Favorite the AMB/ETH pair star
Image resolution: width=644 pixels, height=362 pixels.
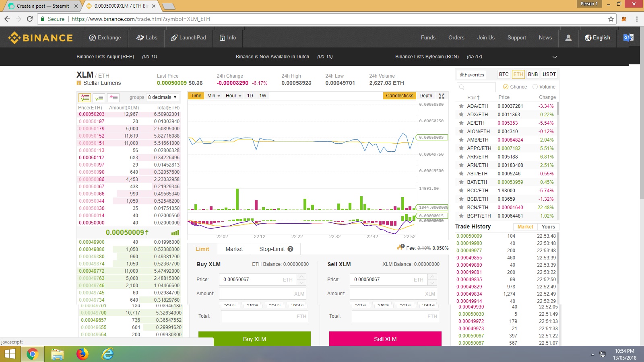tap(461, 140)
